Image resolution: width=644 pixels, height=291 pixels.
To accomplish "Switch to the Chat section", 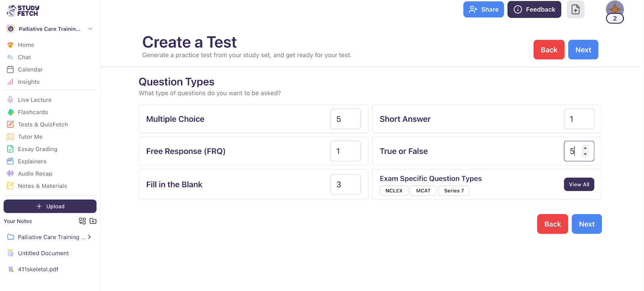I will 24,57.
